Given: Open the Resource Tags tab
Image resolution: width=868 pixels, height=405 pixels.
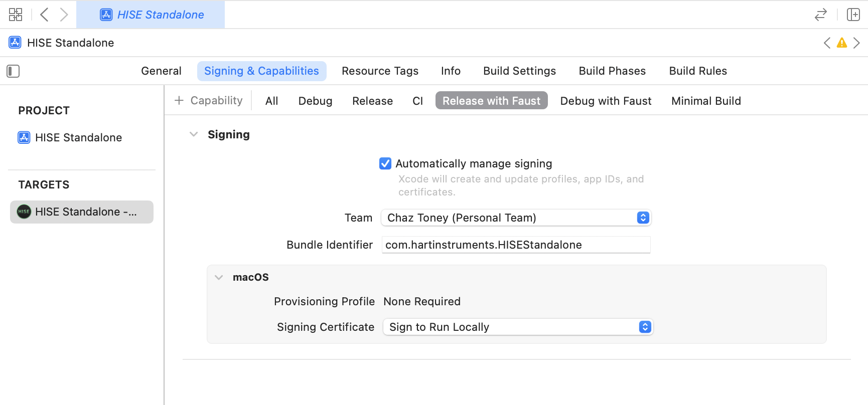Looking at the screenshot, I should (380, 71).
